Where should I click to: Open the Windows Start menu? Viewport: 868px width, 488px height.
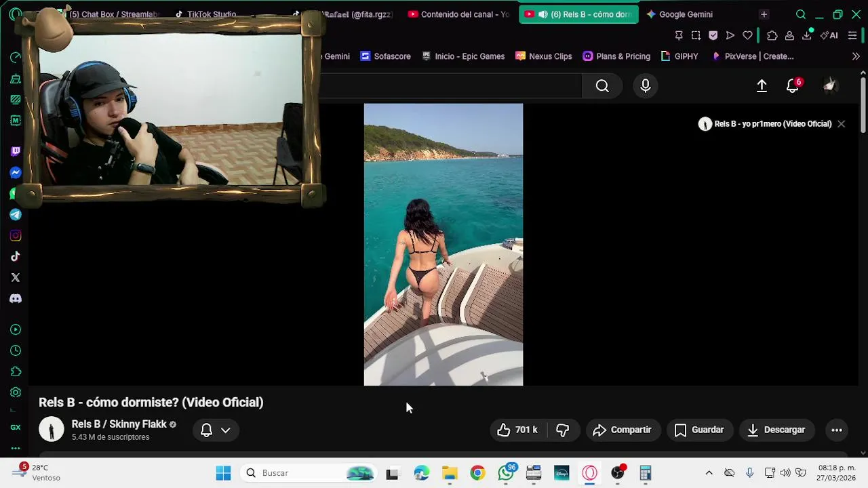(223, 473)
